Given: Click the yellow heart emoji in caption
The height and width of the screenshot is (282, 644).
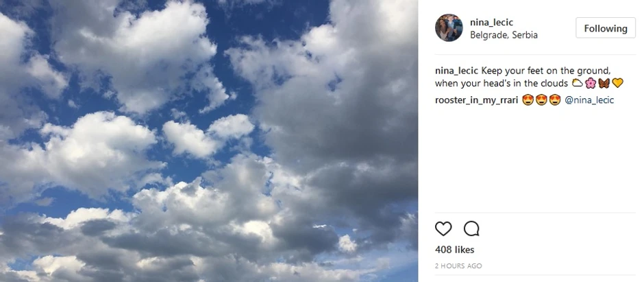Looking at the screenshot, I should pos(617,84).
